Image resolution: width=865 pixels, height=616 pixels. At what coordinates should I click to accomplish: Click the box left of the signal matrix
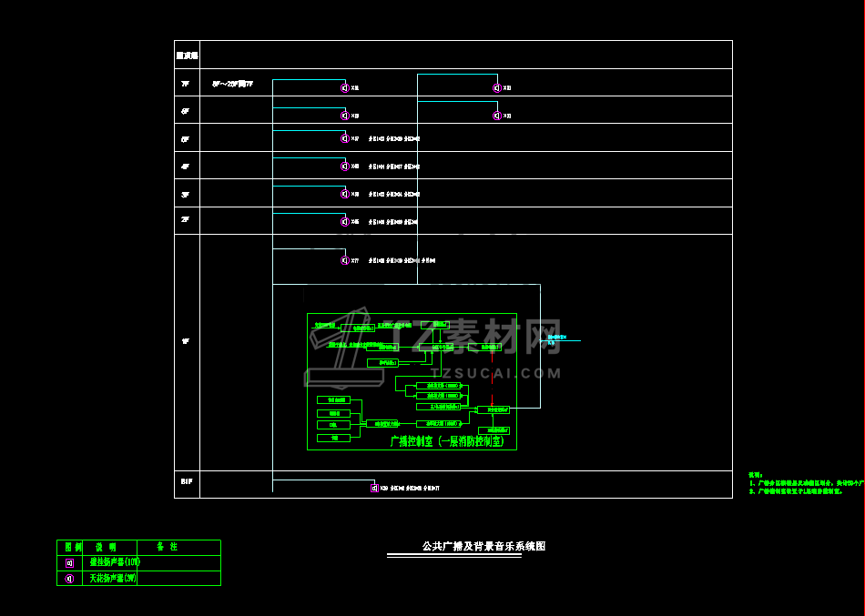[382, 347]
